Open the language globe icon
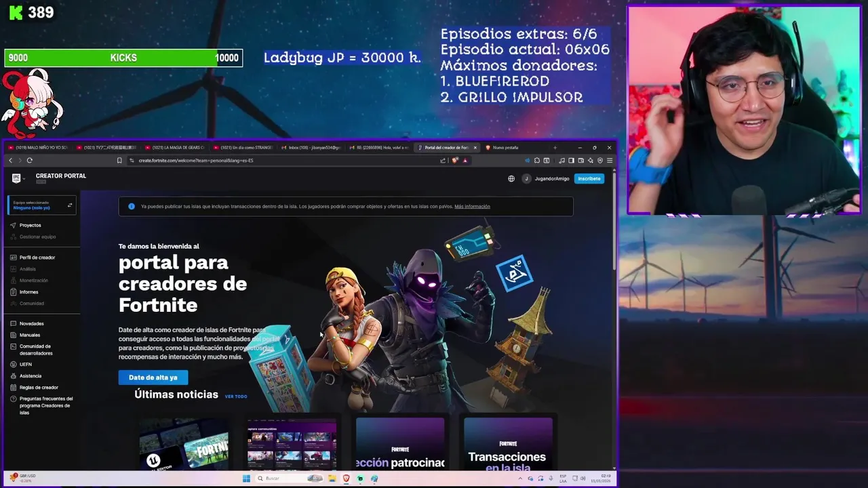 tap(511, 179)
